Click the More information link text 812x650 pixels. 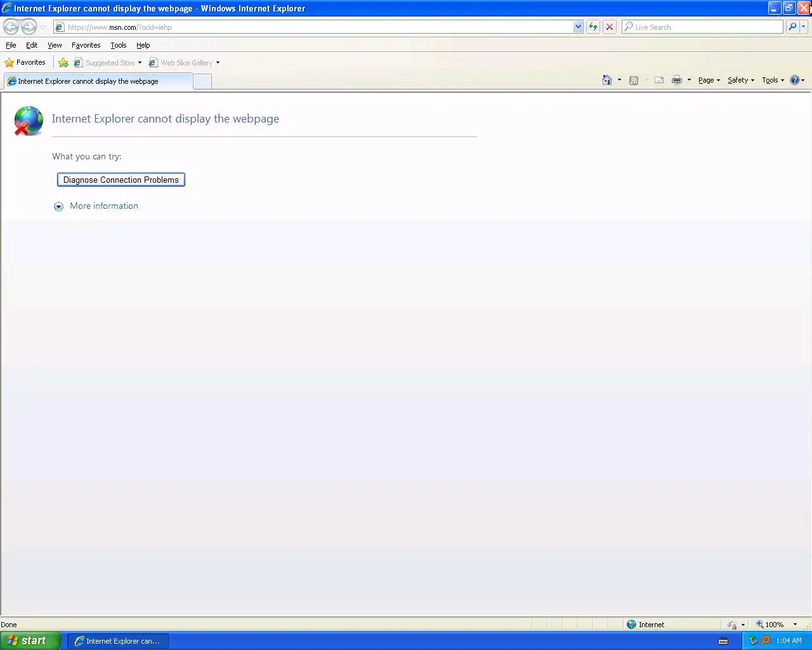click(104, 206)
